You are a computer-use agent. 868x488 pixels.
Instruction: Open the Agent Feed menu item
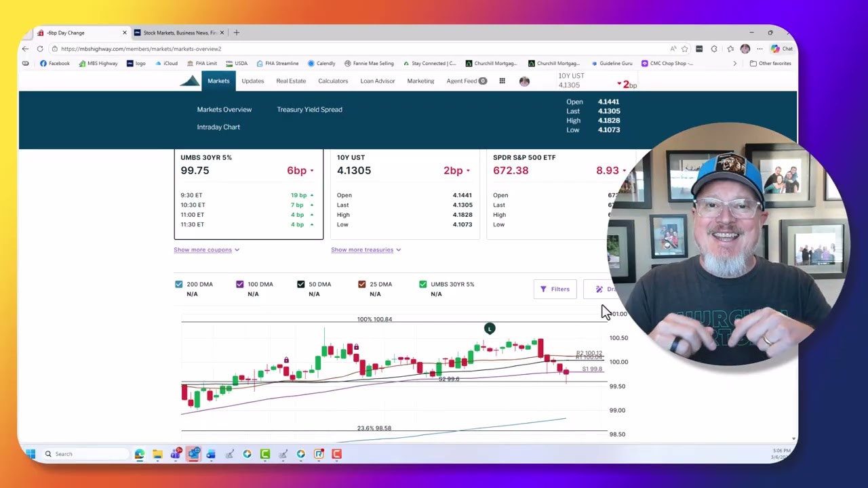(467, 81)
